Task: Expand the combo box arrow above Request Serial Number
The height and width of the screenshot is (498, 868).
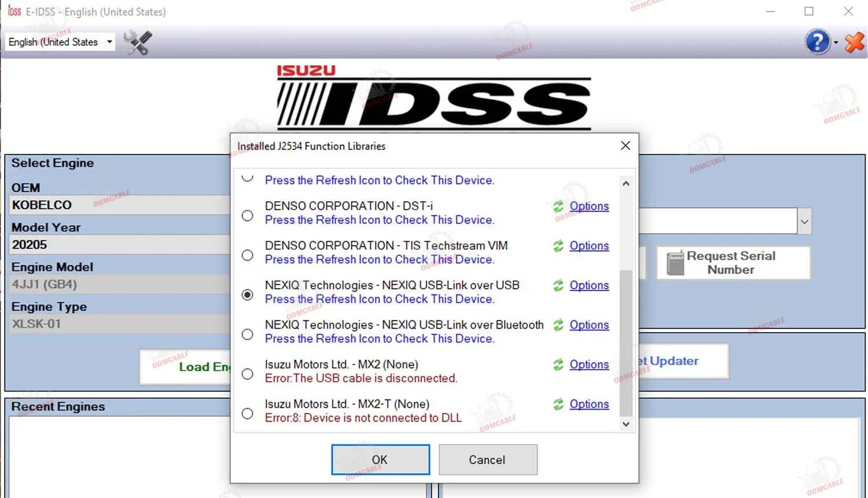Action: 804,222
